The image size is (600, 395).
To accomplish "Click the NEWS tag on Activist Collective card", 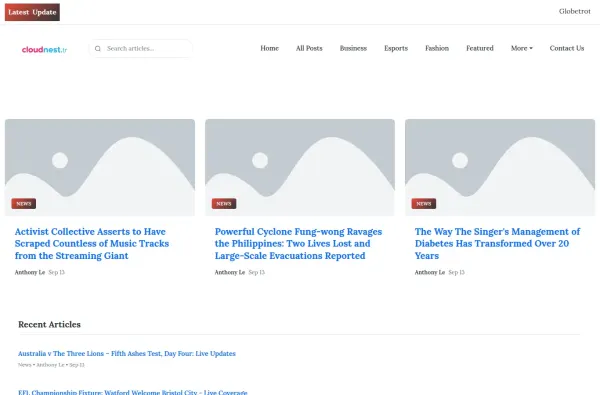I will coord(24,204).
